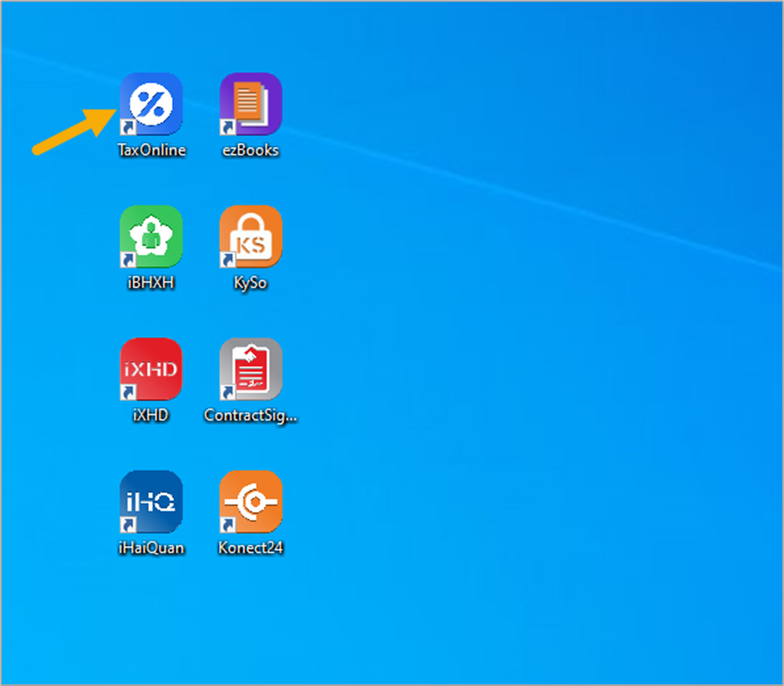784x686 pixels.
Task: Select the TaxOnline desktop shortcut icon
Action: point(151,104)
